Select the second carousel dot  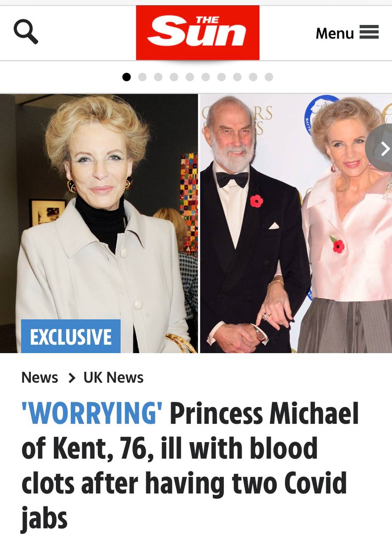[x=142, y=77]
